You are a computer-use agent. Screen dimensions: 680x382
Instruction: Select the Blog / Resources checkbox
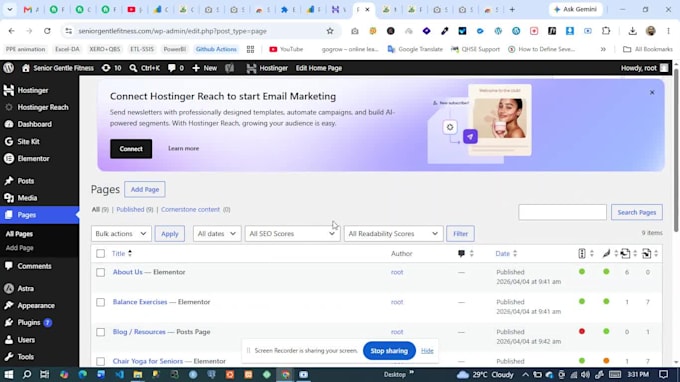click(101, 332)
